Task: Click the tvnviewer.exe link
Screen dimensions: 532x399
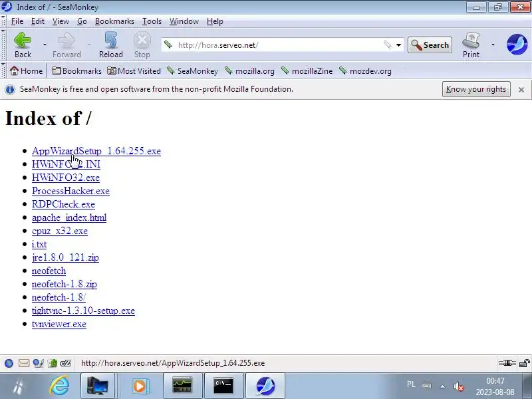Action: pyautogui.click(x=59, y=324)
